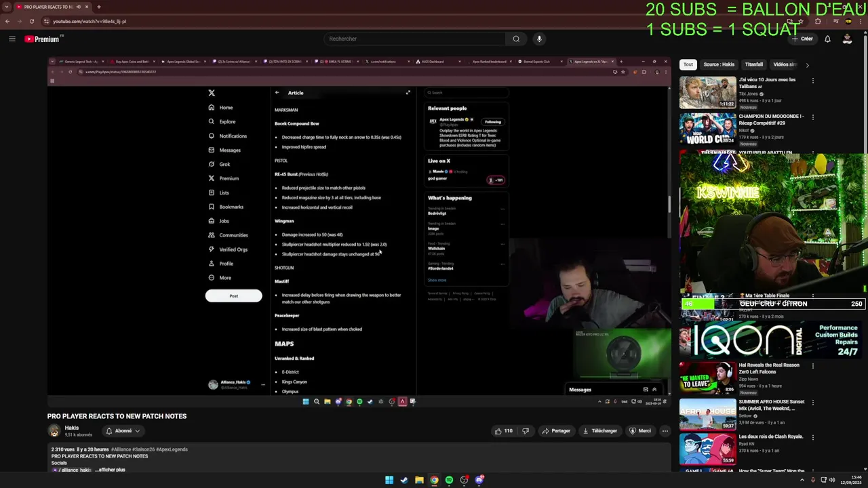Click the search magnifier button
Image resolution: width=868 pixels, height=488 pixels.
pos(516,39)
